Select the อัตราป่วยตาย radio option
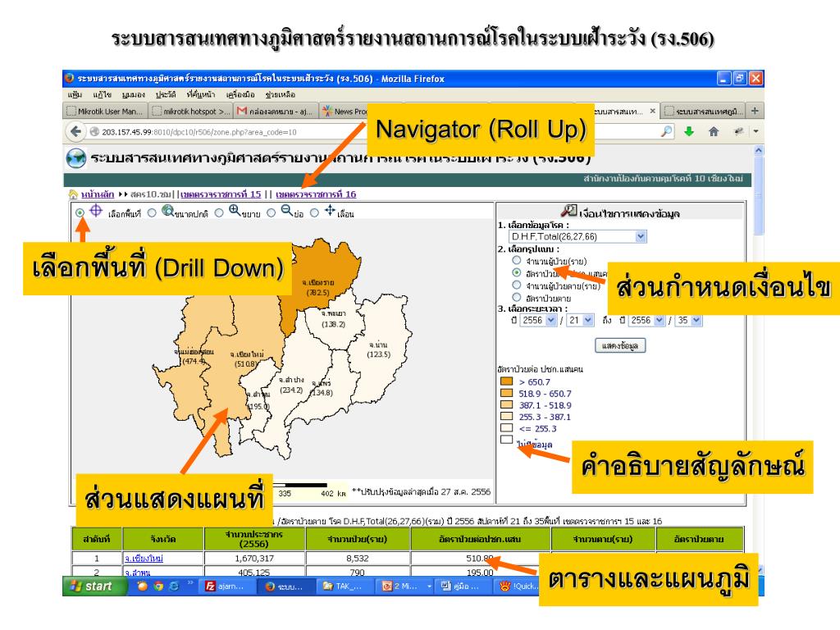840x630 pixels. pos(517,297)
